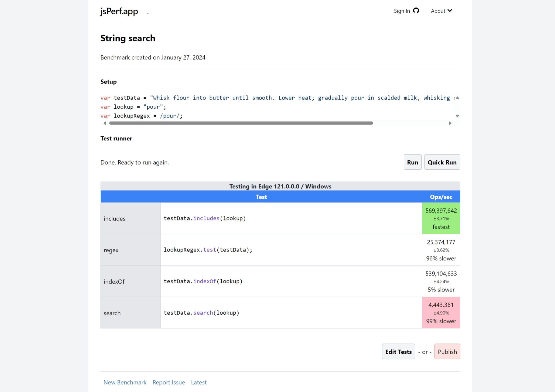This screenshot has width=555, height=392.
Task: Publish the benchmark
Action: coord(447,352)
